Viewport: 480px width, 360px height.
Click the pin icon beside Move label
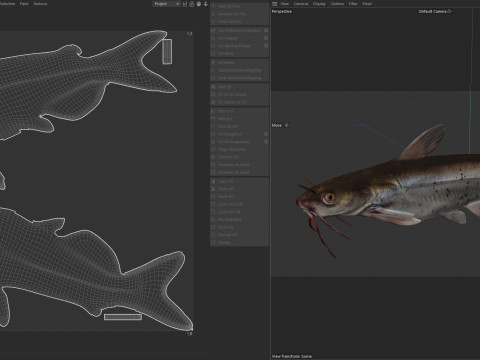286,125
